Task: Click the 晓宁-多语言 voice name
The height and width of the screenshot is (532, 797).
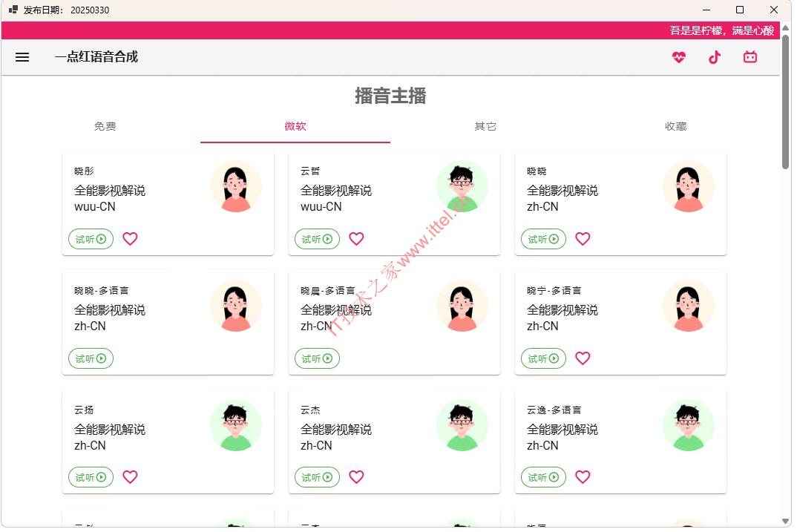Action: pyautogui.click(x=554, y=291)
